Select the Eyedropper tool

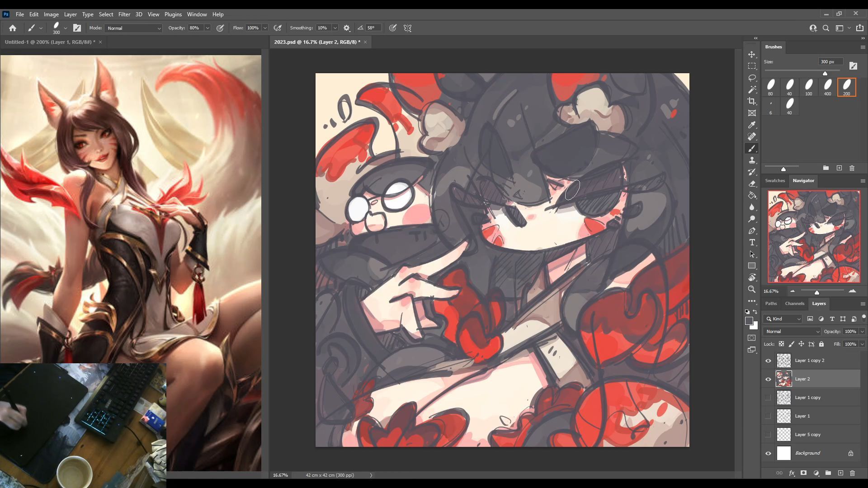(752, 125)
